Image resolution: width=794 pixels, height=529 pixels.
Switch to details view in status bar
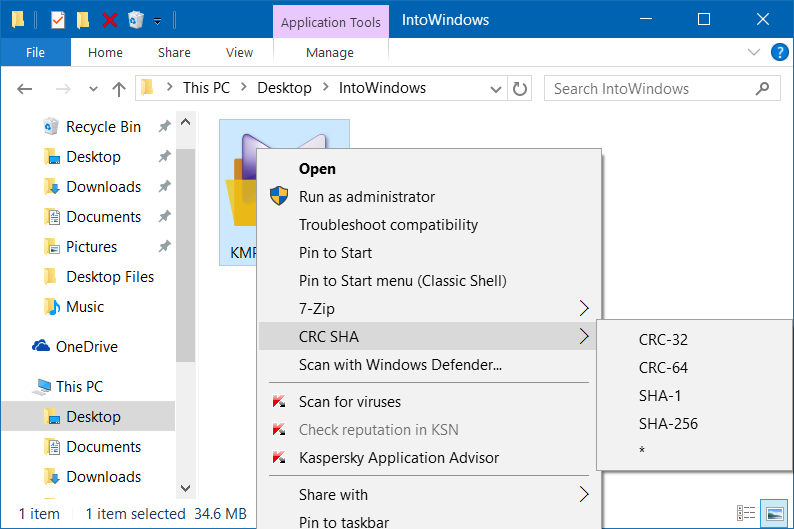746,513
